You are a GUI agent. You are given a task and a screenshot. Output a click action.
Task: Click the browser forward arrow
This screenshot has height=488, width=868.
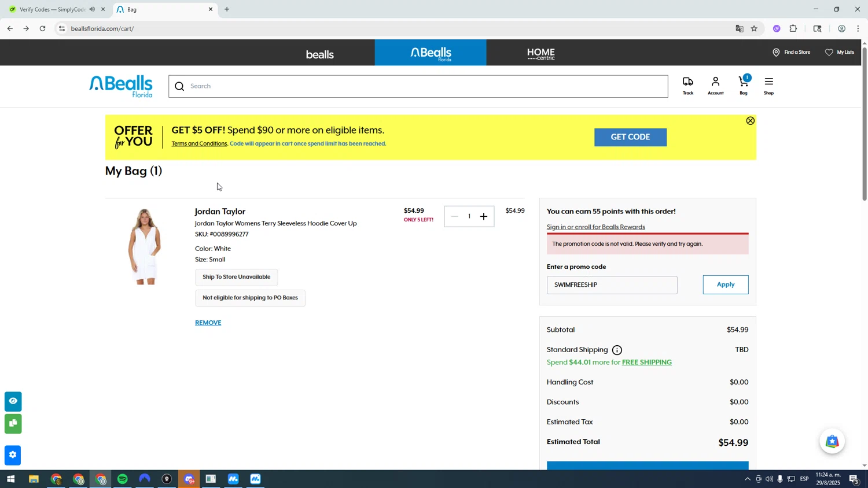point(26,28)
